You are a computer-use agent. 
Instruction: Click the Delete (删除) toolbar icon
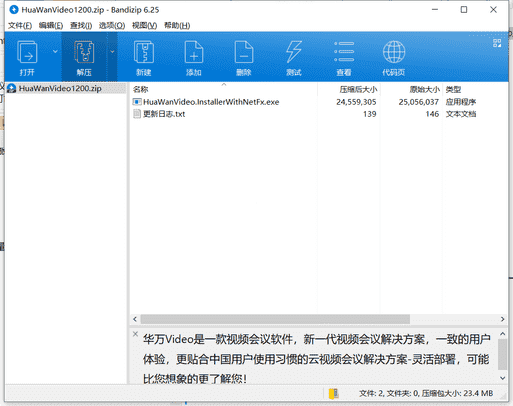click(x=244, y=52)
